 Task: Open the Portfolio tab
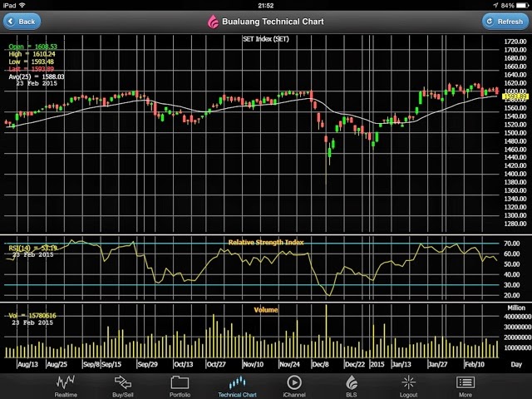(x=180, y=387)
